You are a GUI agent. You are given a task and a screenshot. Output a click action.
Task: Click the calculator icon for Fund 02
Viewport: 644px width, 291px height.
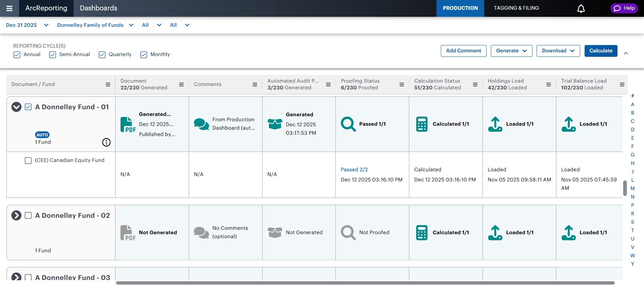tap(422, 233)
